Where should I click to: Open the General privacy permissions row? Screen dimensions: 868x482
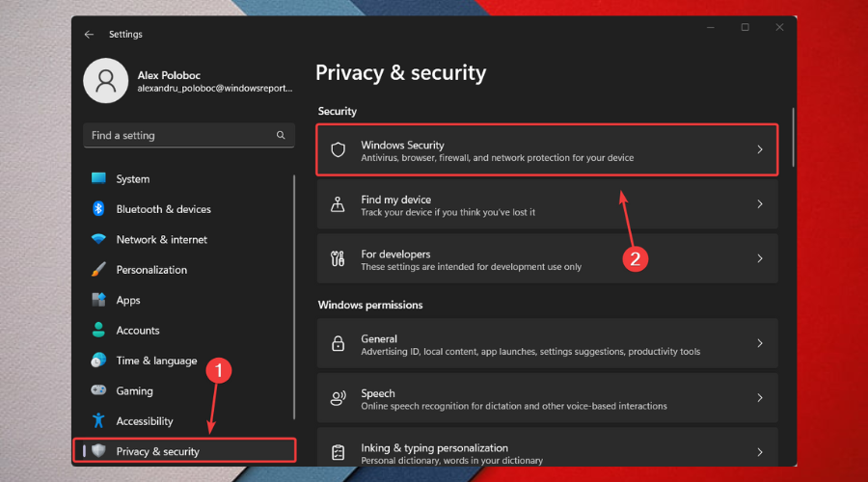(547, 344)
